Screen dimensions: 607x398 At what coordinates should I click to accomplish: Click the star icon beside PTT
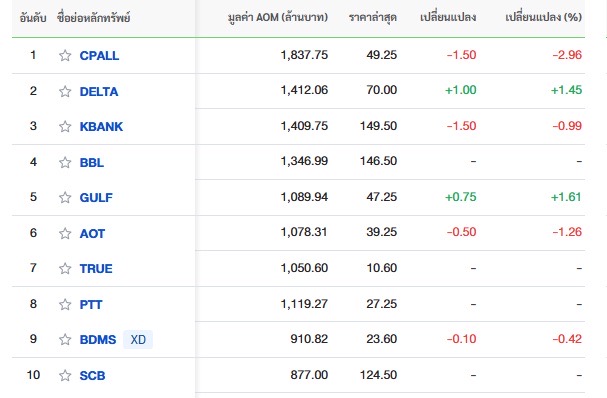click(65, 305)
